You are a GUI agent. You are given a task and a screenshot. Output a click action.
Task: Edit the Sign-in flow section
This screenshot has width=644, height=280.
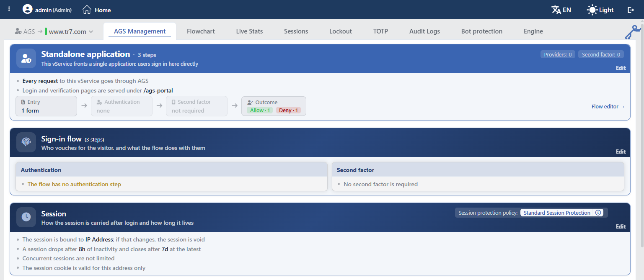click(x=621, y=152)
